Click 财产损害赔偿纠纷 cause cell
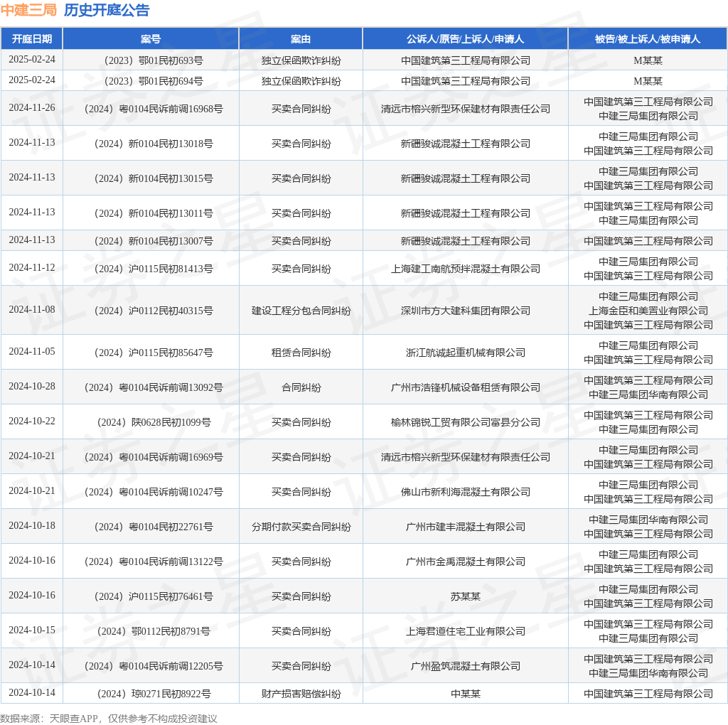The width and height of the screenshot is (728, 725). [x=301, y=694]
